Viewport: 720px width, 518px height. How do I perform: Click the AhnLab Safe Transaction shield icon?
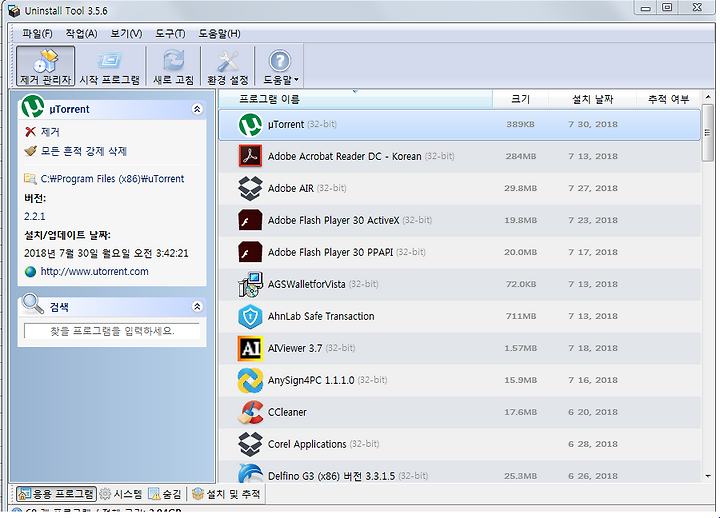tap(250, 316)
